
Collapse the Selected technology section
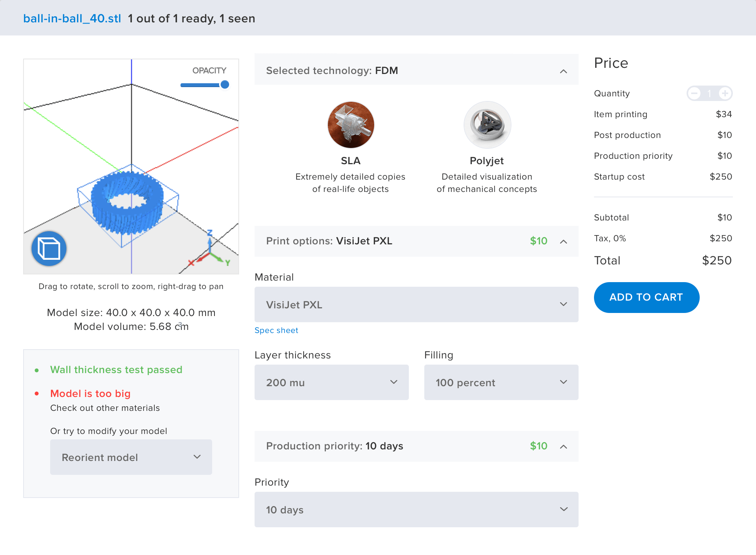click(564, 71)
